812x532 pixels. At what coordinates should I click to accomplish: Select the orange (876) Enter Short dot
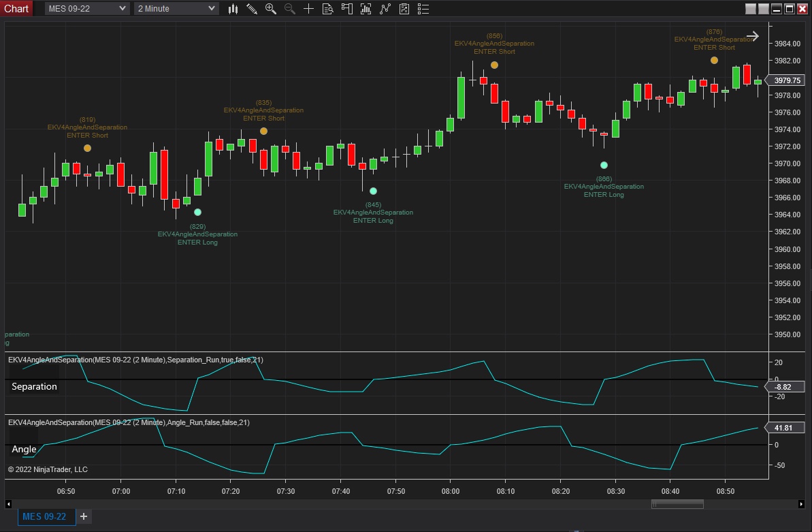tap(714, 60)
